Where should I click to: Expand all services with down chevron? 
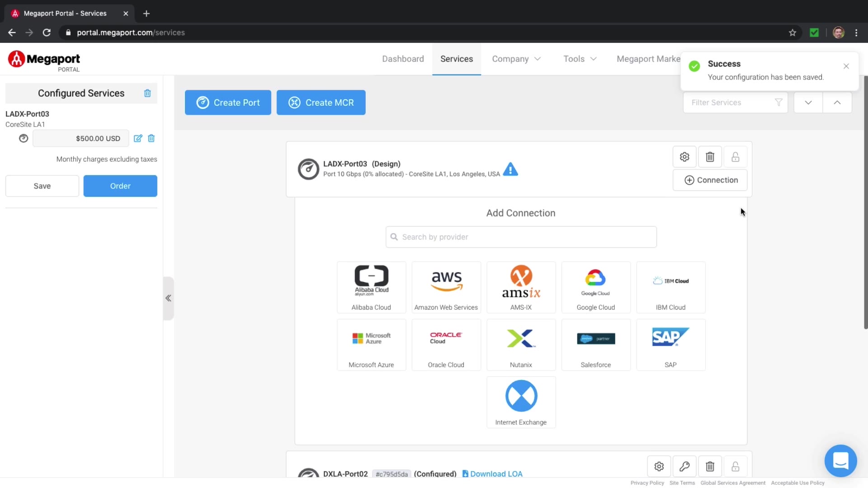[808, 103]
